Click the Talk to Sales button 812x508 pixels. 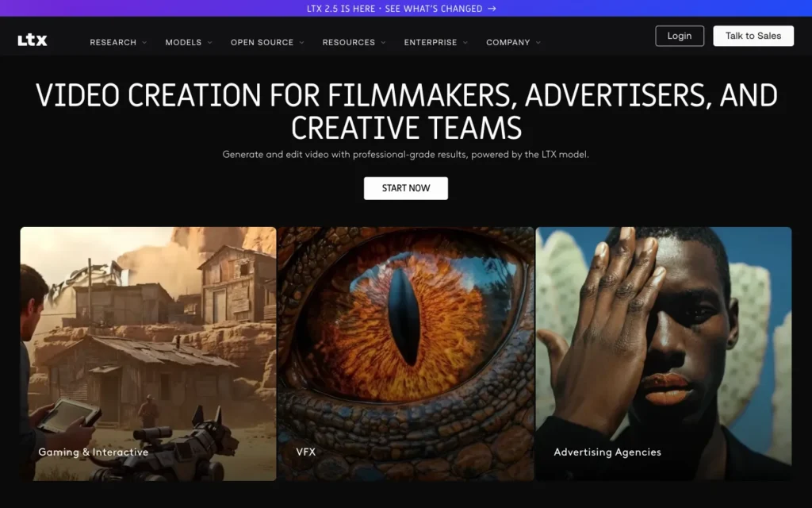click(753, 36)
